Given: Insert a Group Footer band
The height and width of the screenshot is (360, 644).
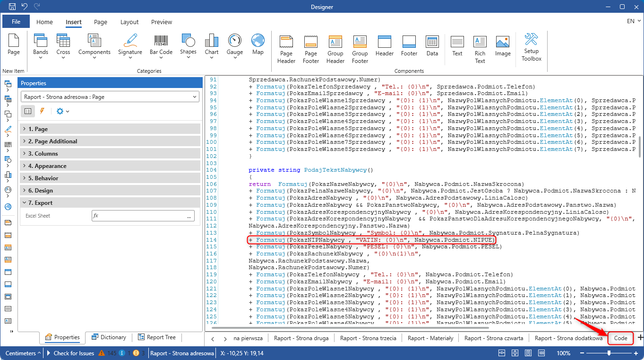Looking at the screenshot, I should pos(360,49).
